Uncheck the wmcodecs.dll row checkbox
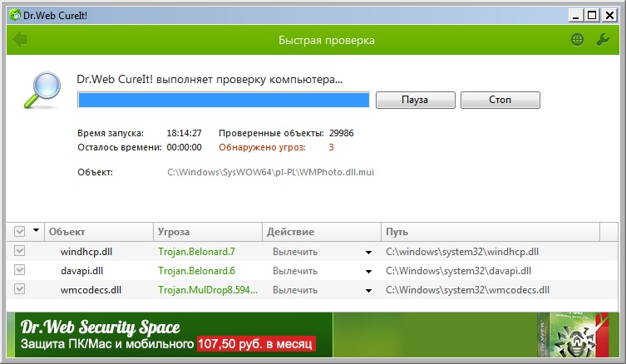 click(x=20, y=289)
